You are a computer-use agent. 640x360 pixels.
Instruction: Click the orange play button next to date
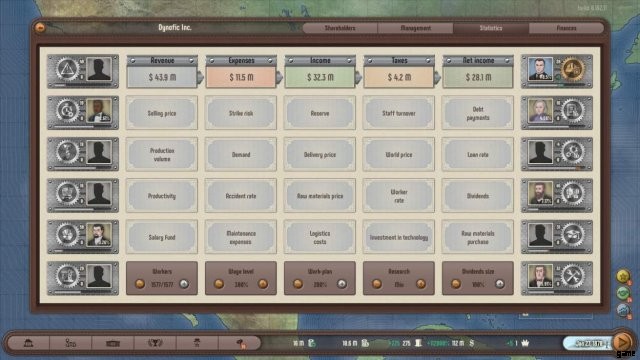tap(622, 342)
